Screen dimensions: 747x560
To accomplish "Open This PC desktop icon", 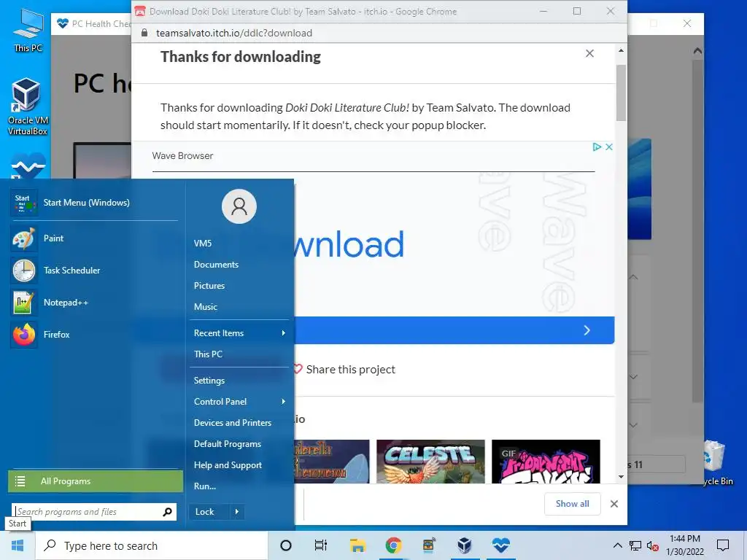I will tap(28, 31).
